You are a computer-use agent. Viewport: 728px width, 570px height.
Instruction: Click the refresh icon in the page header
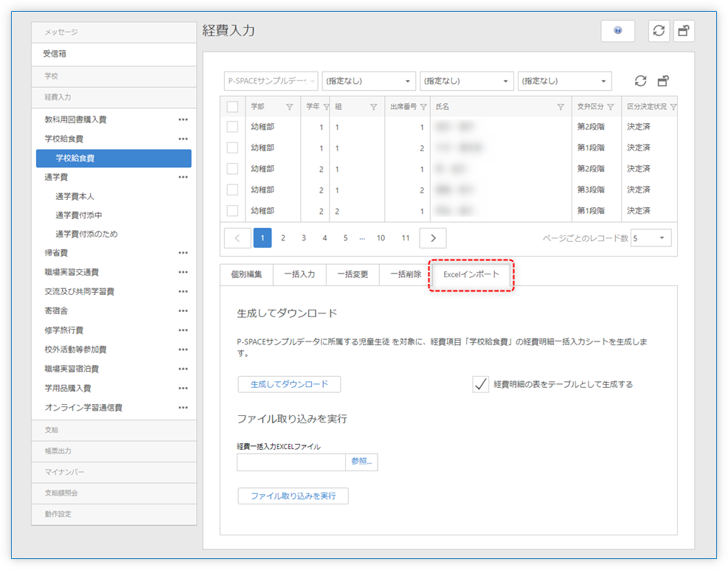point(659,31)
